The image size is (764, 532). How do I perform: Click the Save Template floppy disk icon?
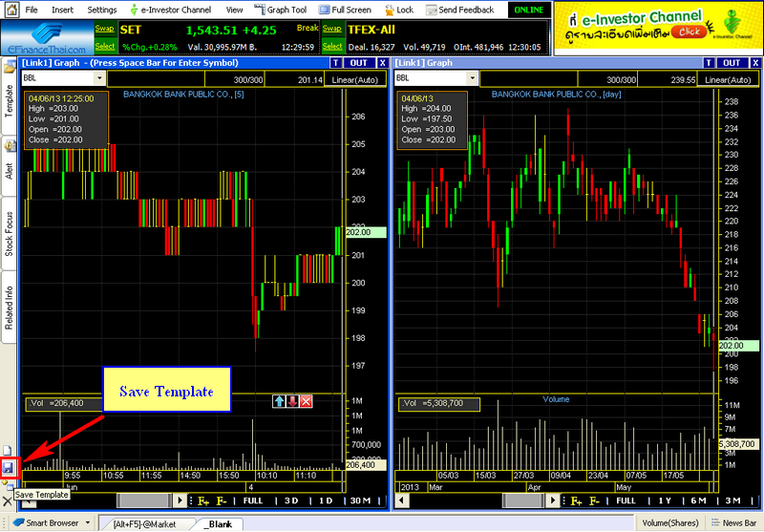click(x=9, y=468)
